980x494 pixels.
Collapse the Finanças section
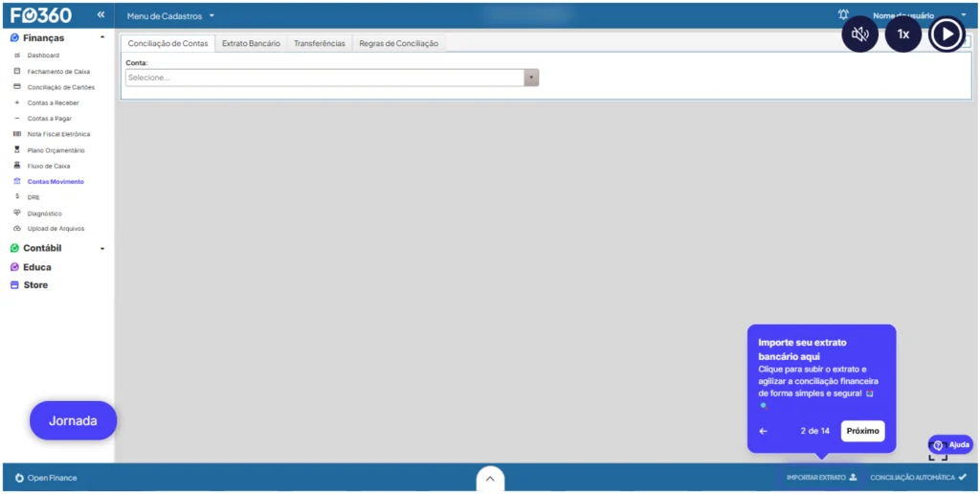pos(102,37)
